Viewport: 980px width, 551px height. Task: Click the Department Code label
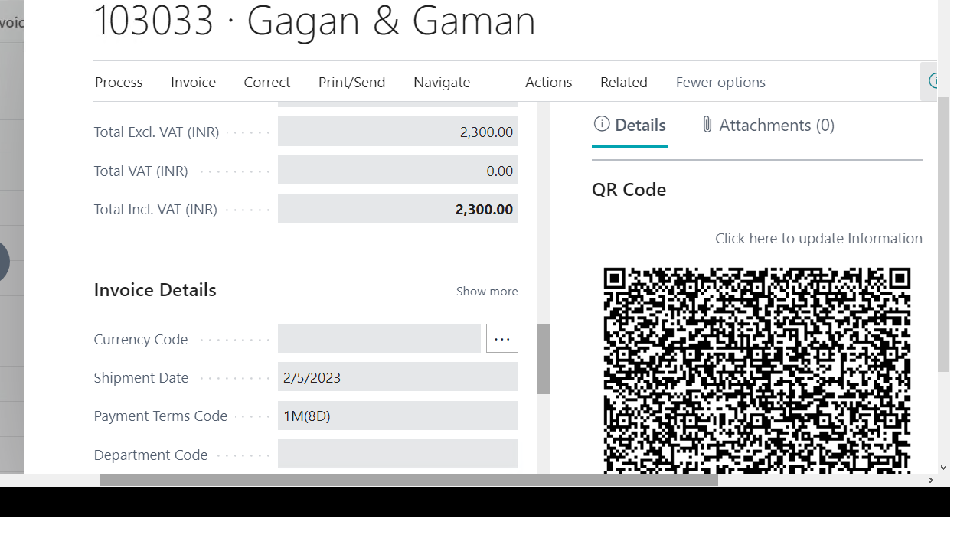click(151, 455)
